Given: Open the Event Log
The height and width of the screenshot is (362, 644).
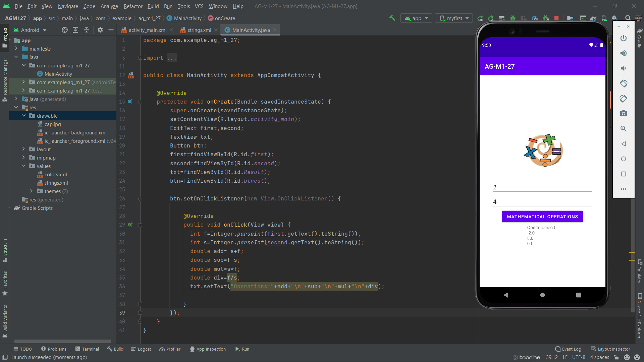Looking at the screenshot, I should click(570, 349).
